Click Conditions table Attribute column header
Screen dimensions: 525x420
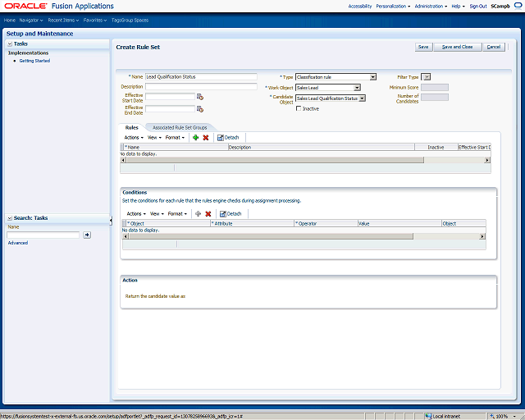pos(252,223)
